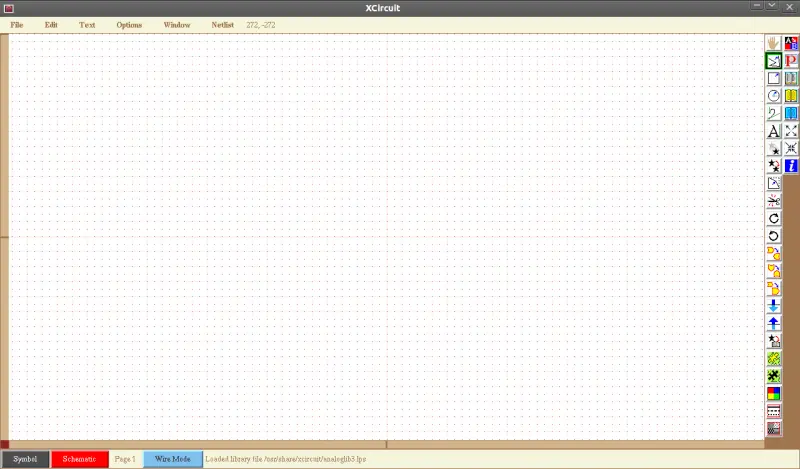Click the green puzzle Join icon
Screen dimensions: 800x469
point(773,359)
